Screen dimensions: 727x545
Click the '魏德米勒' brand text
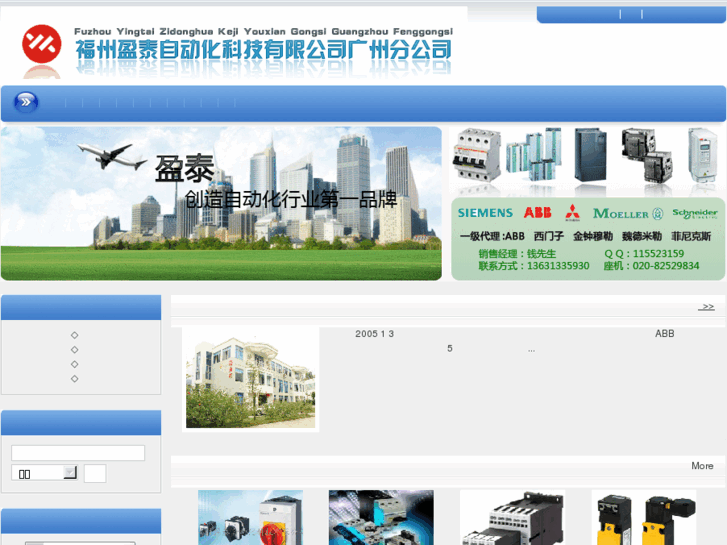(642, 237)
